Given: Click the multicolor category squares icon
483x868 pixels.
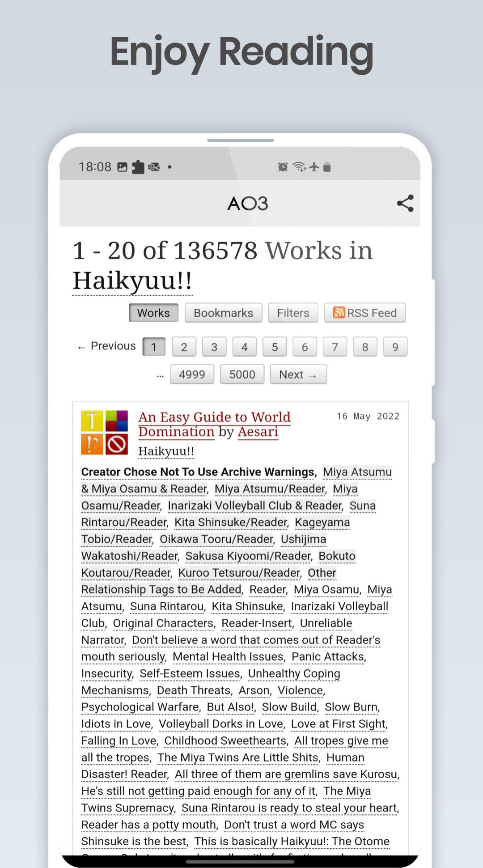Looking at the screenshot, I should [x=117, y=421].
